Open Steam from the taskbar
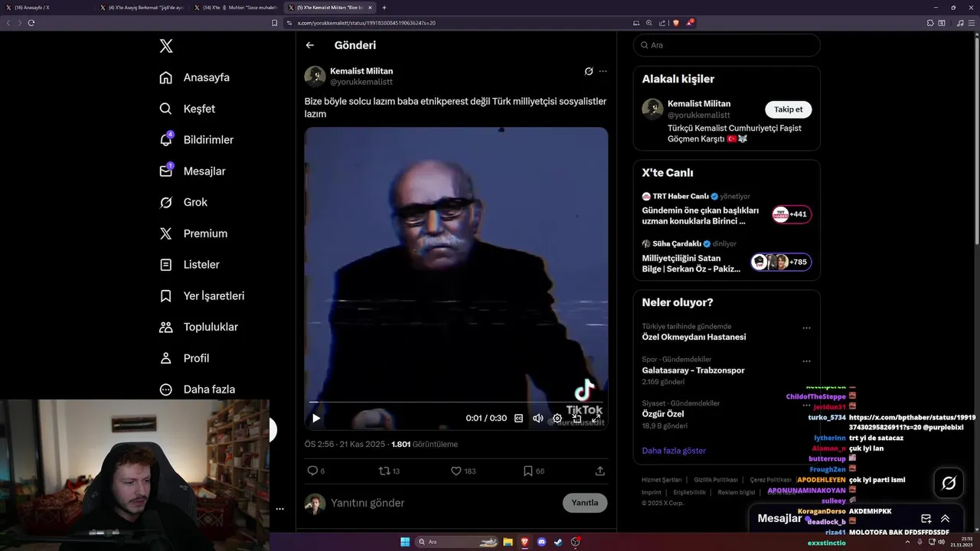The height and width of the screenshot is (551, 980). (559, 542)
